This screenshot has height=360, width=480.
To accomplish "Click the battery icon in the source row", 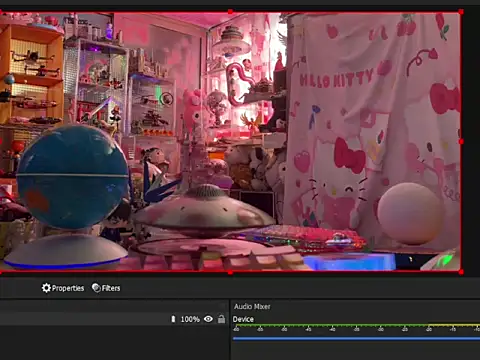I will (173, 319).
